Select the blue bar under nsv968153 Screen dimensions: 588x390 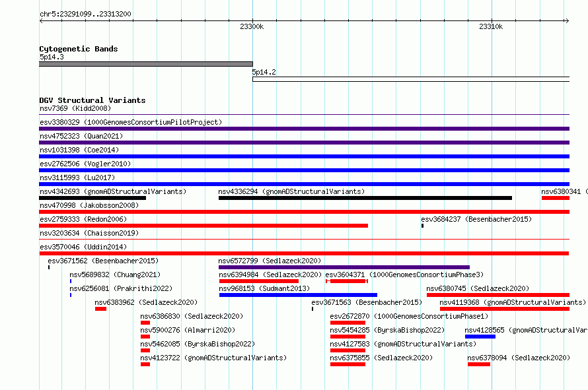click(x=298, y=295)
